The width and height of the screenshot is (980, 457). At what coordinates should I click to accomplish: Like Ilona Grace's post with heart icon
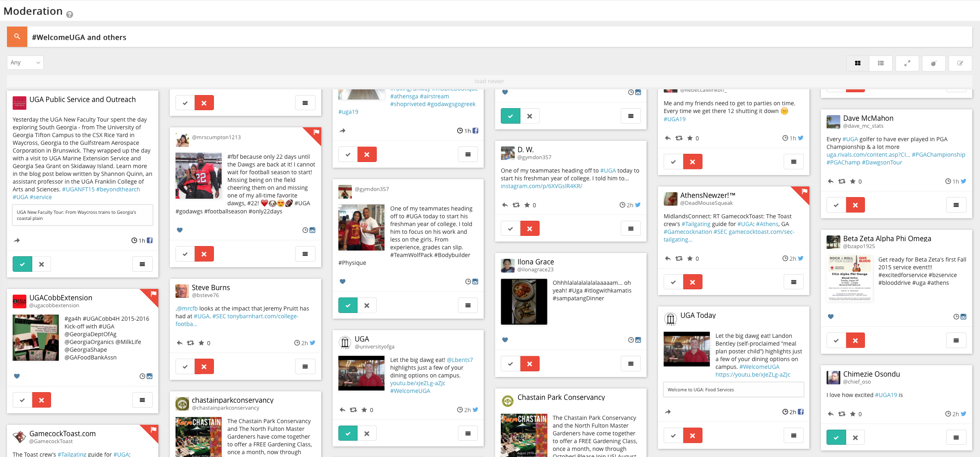505,340
